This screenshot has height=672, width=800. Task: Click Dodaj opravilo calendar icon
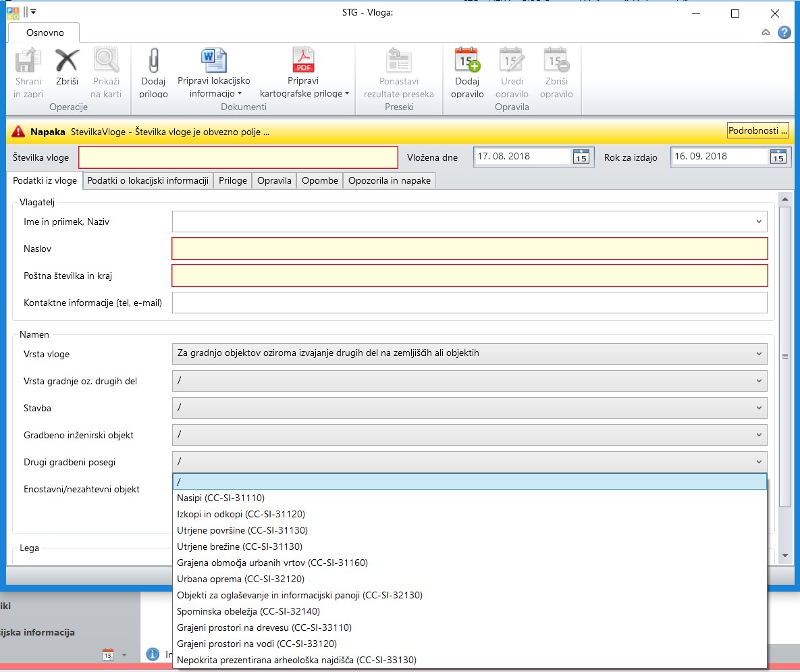(467, 61)
